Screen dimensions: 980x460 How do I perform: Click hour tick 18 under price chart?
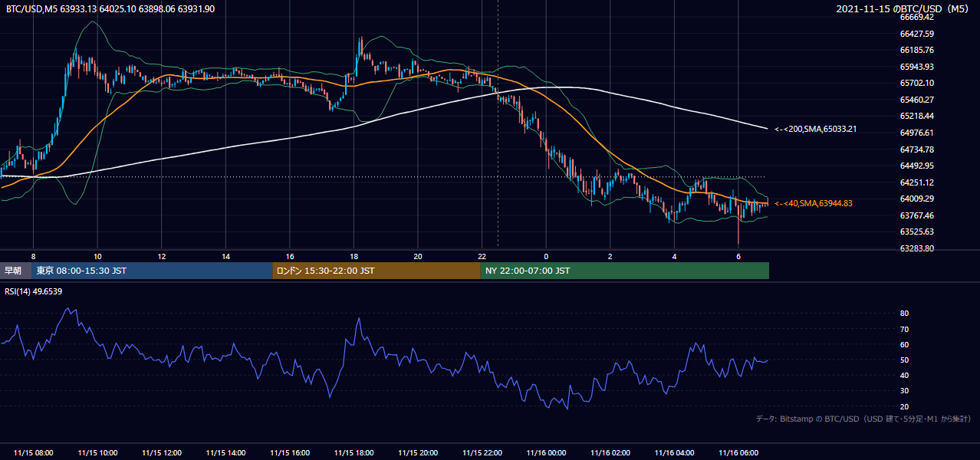click(354, 256)
